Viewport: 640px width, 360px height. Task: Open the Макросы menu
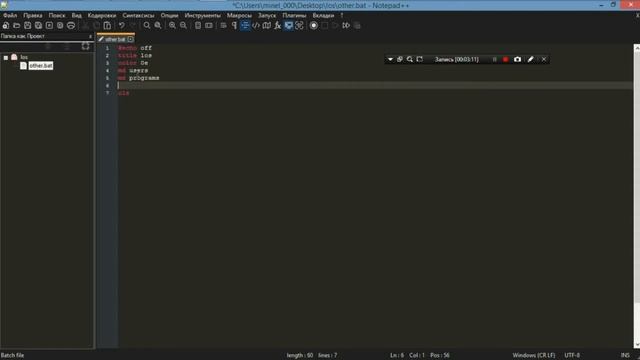(x=239, y=16)
